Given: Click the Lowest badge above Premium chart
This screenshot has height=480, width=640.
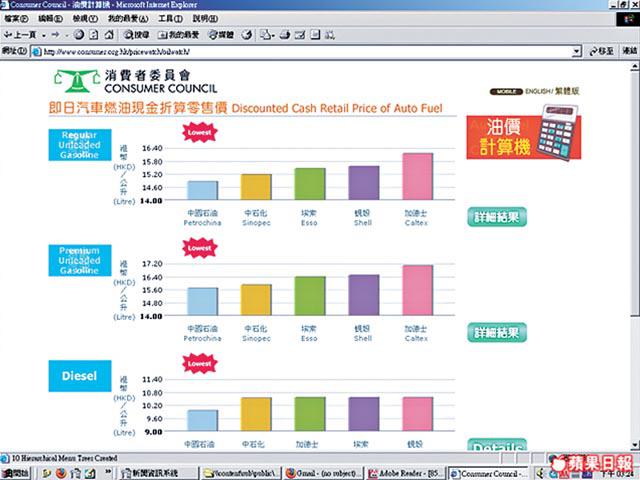Looking at the screenshot, I should point(200,248).
